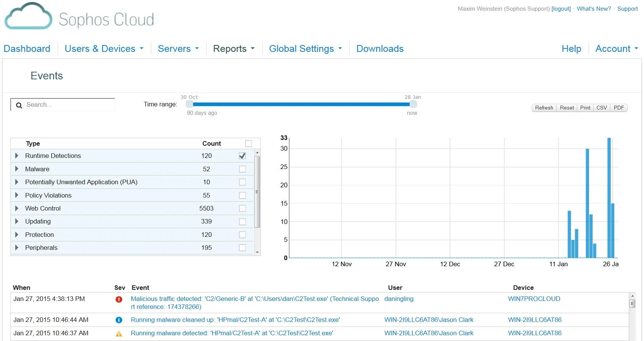The image size is (644, 341).
Task: Check the Updating event type checkbox
Action: [x=242, y=222]
